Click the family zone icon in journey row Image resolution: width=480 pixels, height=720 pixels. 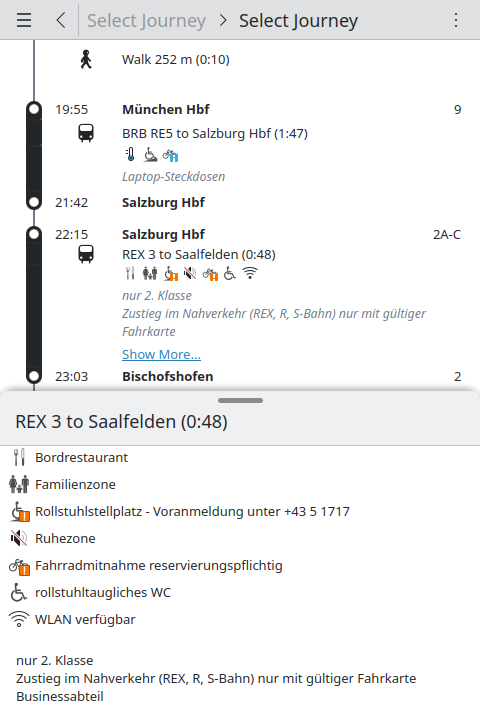point(150,273)
